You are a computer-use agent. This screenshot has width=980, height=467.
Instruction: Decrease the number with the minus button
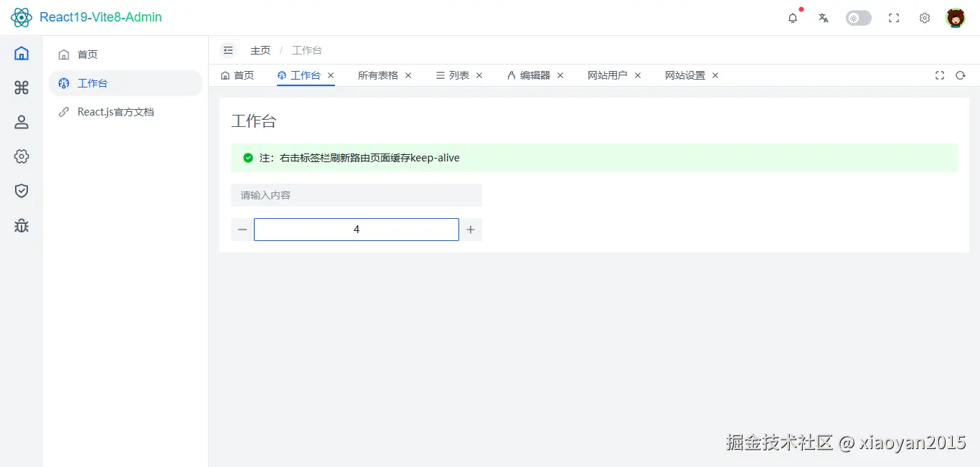(x=242, y=230)
